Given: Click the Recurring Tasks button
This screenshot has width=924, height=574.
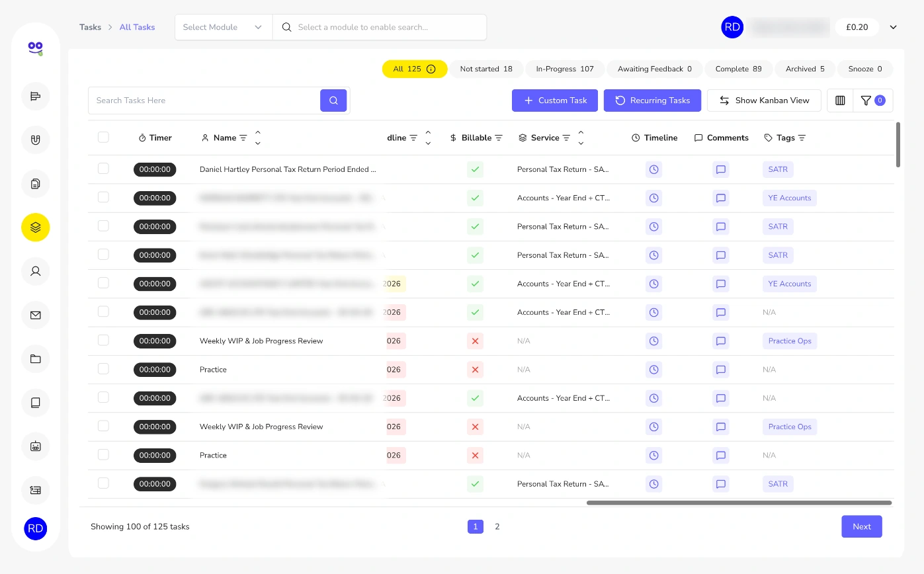Looking at the screenshot, I should 652,101.
